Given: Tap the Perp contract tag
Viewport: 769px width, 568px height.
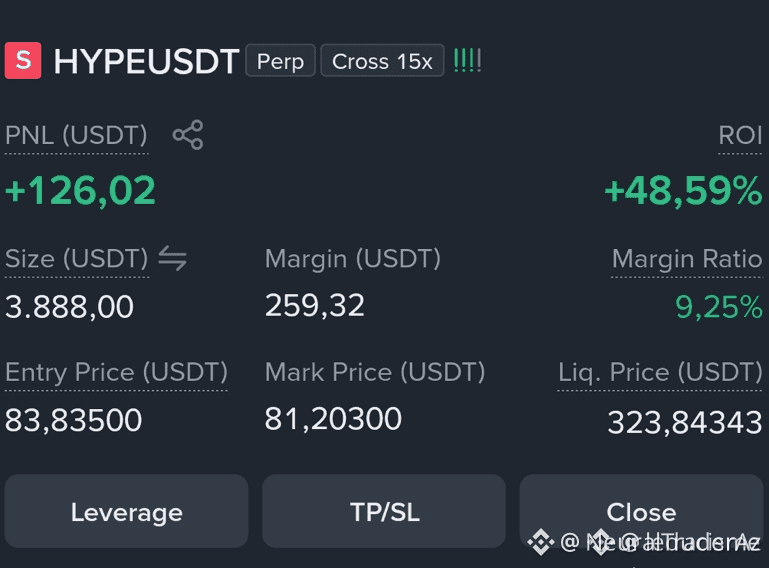Looking at the screenshot, I should 280,61.
